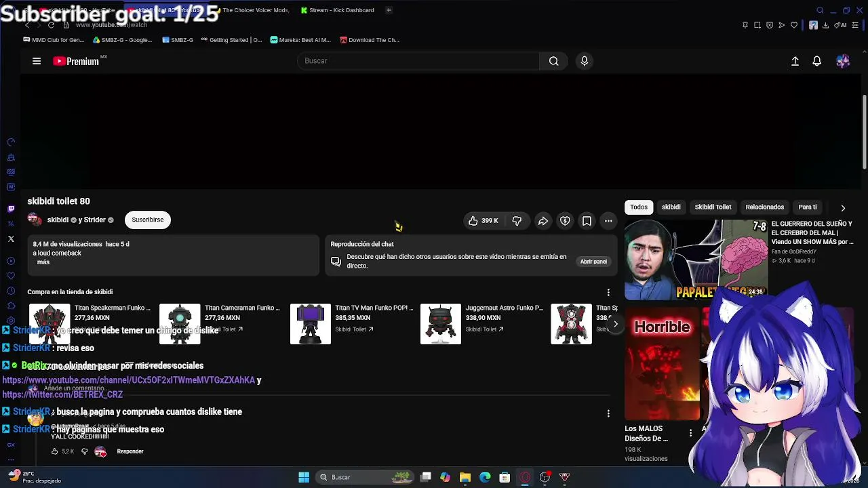Open MMD Club for Gen bookmark
This screenshot has width=868, height=488.
[x=54, y=40]
